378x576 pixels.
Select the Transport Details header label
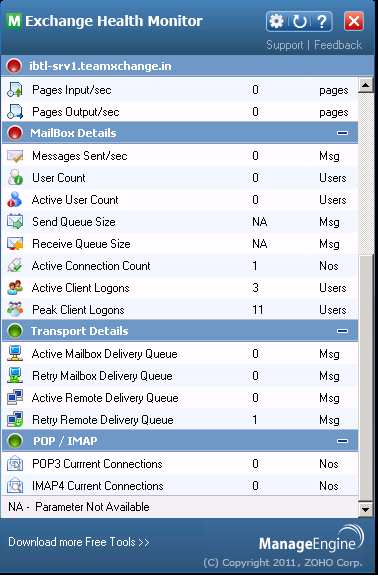point(79,331)
